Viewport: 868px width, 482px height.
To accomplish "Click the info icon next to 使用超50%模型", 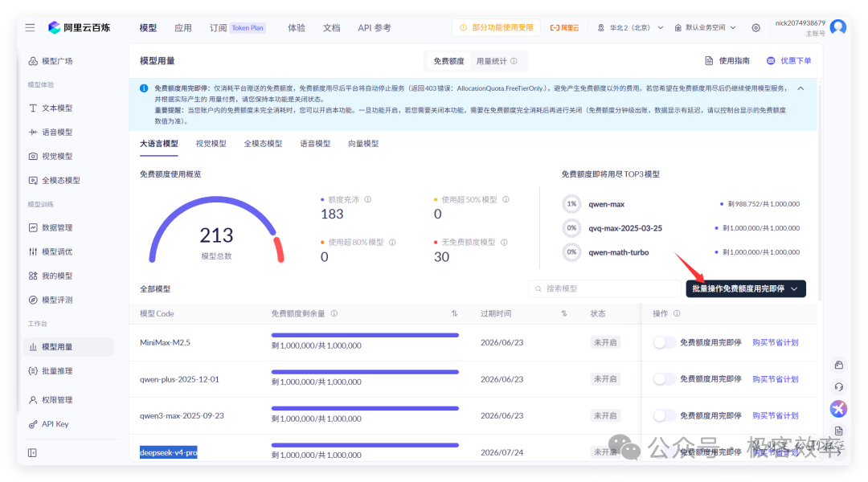I will (506, 199).
